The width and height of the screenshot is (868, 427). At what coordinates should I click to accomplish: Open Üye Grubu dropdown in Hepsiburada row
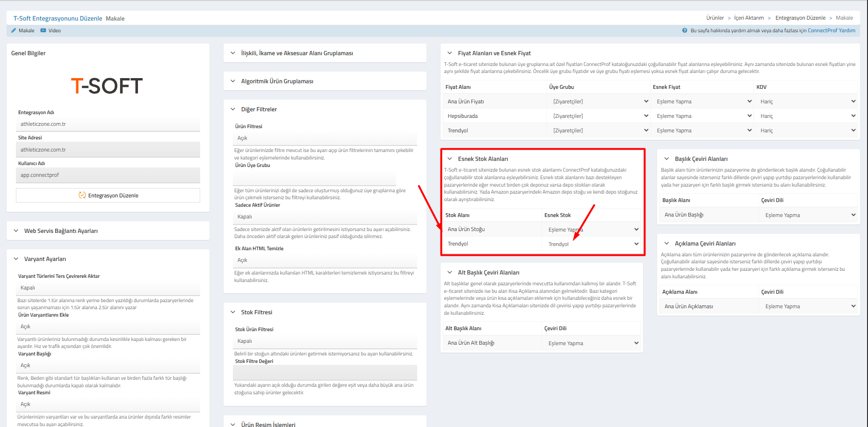pyautogui.click(x=599, y=116)
